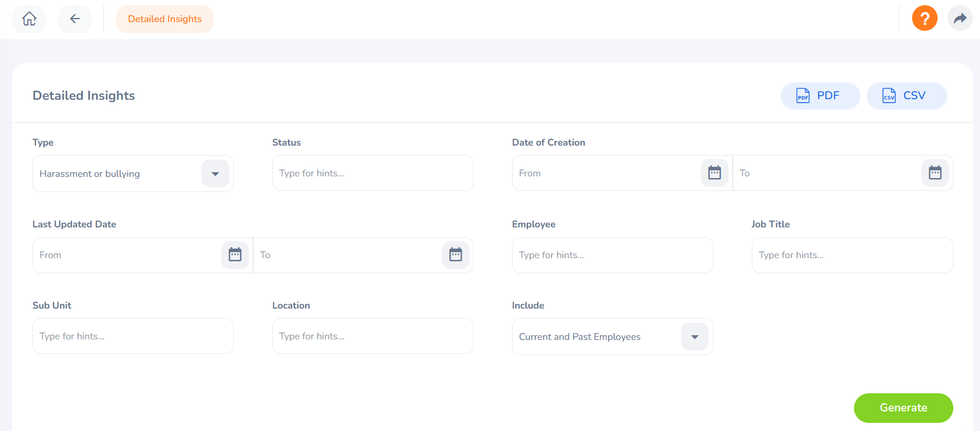The height and width of the screenshot is (431, 980).
Task: Select the Detailed Insights tab
Action: pyautogui.click(x=165, y=19)
